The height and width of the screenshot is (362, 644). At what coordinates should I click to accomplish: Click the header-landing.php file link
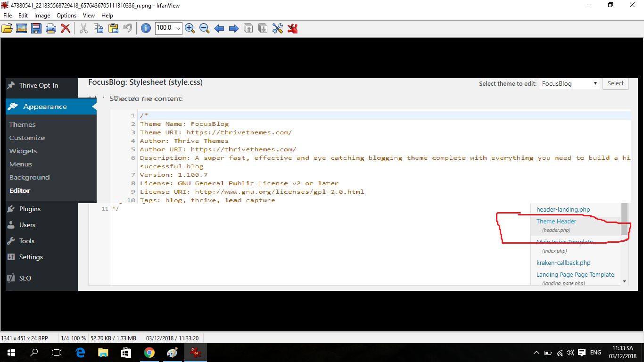563,209
